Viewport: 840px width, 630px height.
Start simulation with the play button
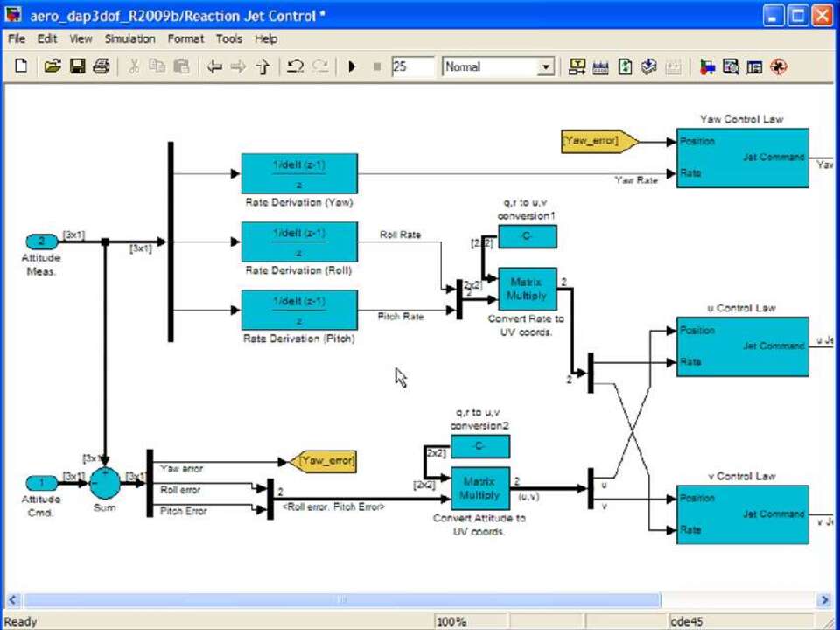pyautogui.click(x=352, y=66)
